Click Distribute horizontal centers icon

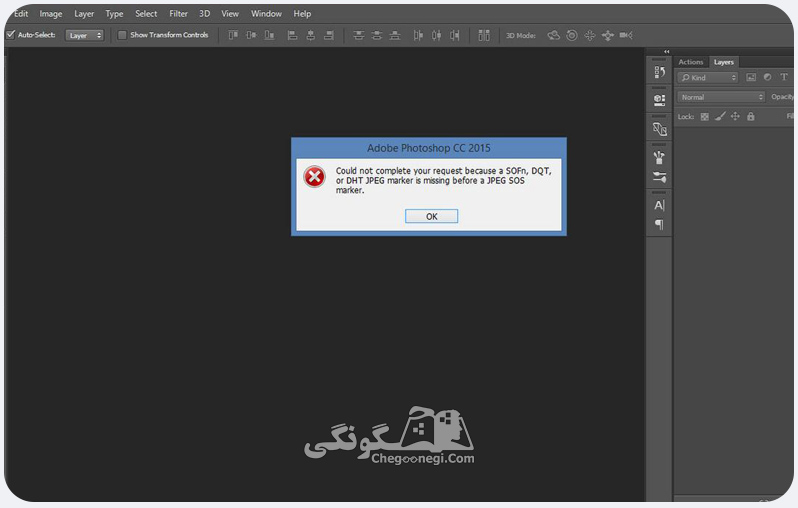pyautogui.click(x=436, y=35)
